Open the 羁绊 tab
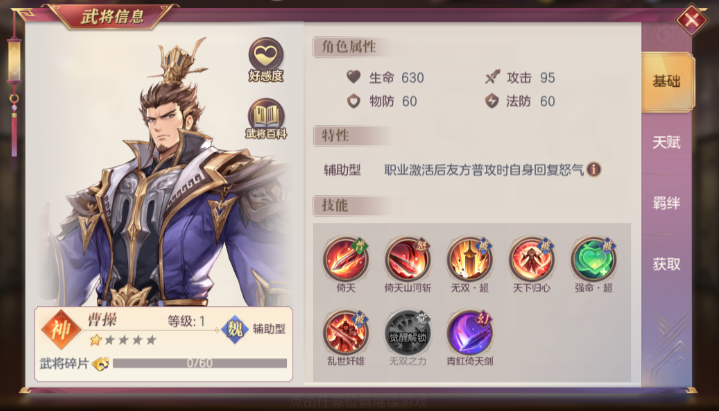The width and height of the screenshot is (719, 411). click(x=666, y=203)
